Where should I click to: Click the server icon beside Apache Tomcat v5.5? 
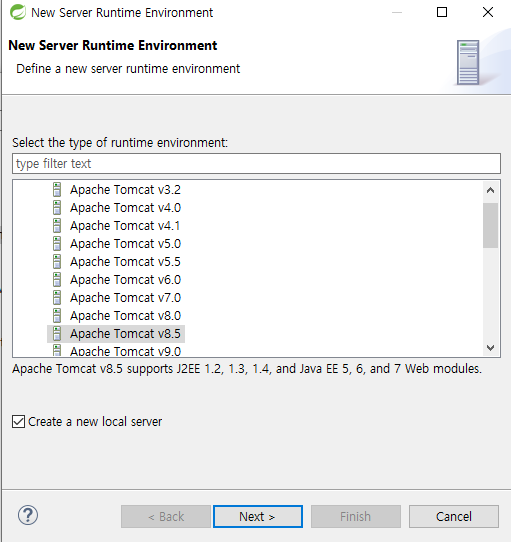click(x=57, y=262)
